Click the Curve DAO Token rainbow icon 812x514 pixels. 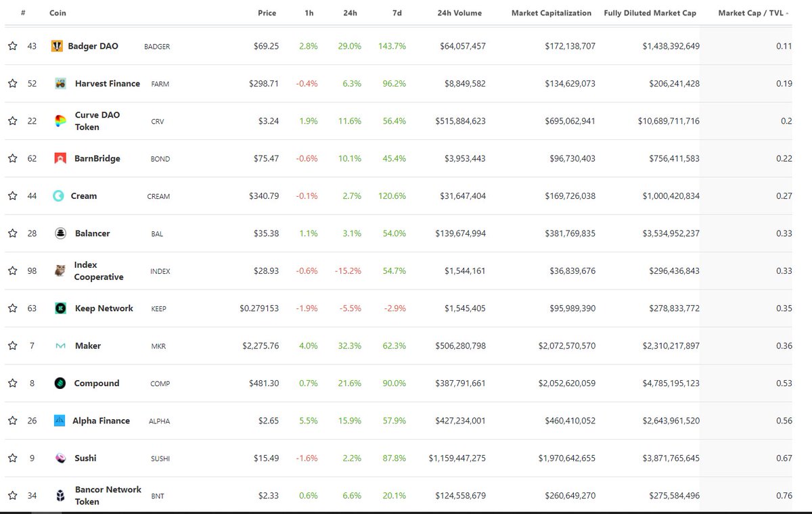coord(60,121)
